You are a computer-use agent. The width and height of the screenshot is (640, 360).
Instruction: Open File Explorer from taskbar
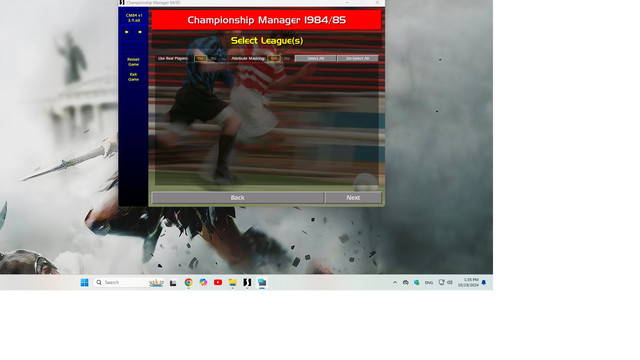tap(233, 282)
